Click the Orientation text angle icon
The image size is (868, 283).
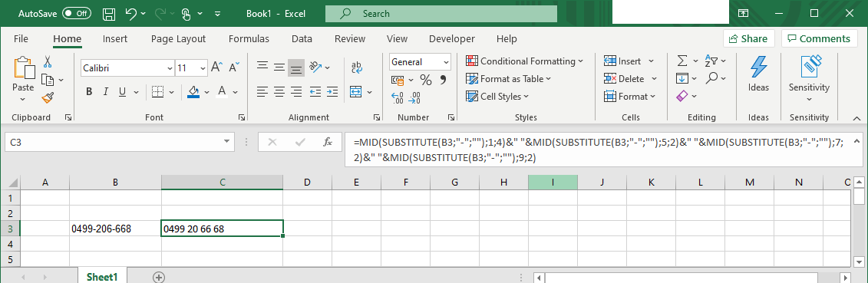tap(315, 67)
